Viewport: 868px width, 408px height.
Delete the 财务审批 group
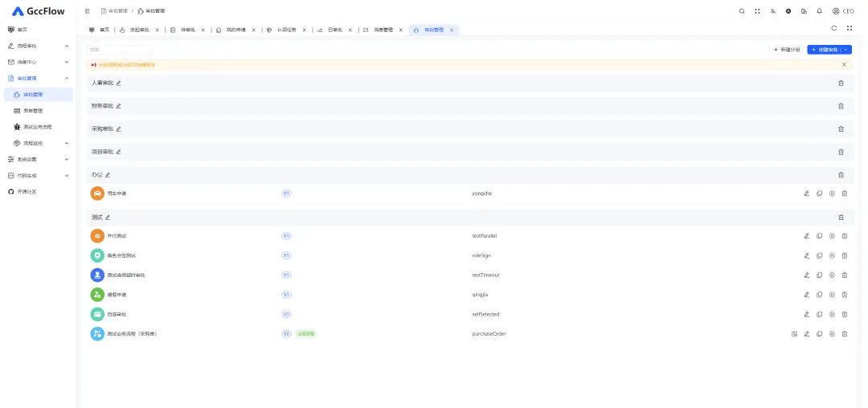click(x=841, y=106)
